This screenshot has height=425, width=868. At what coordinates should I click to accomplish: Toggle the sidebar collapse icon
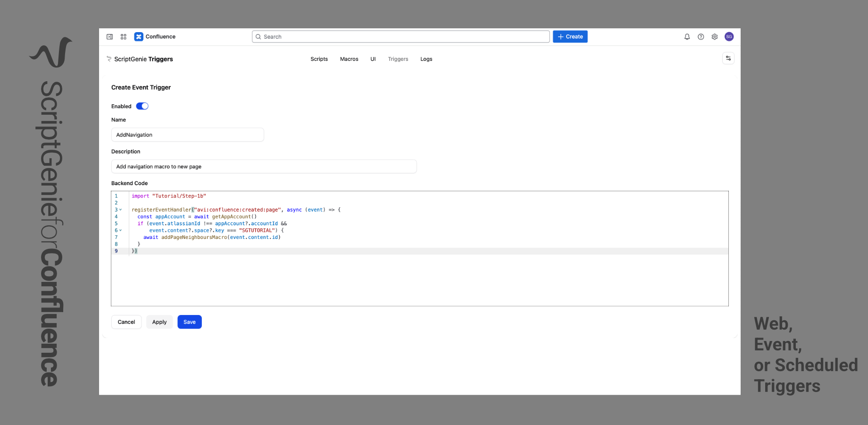click(109, 37)
